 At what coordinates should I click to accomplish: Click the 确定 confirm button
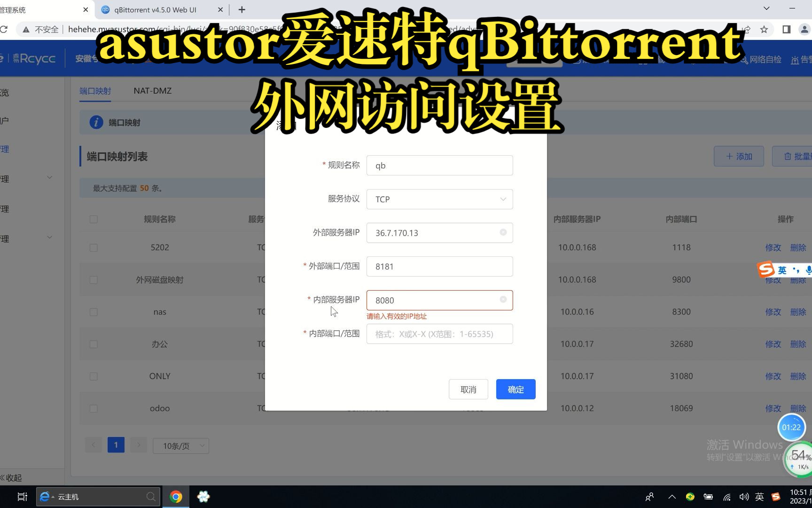tap(515, 389)
